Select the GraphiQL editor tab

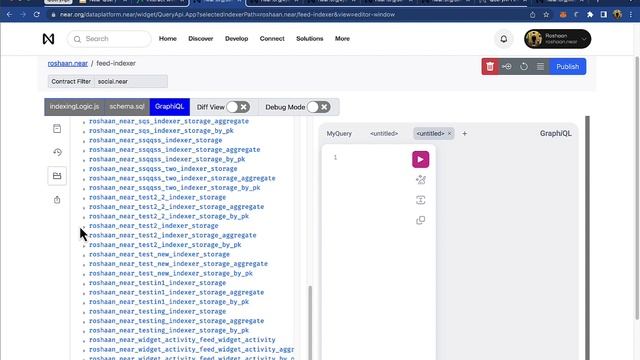(169, 107)
